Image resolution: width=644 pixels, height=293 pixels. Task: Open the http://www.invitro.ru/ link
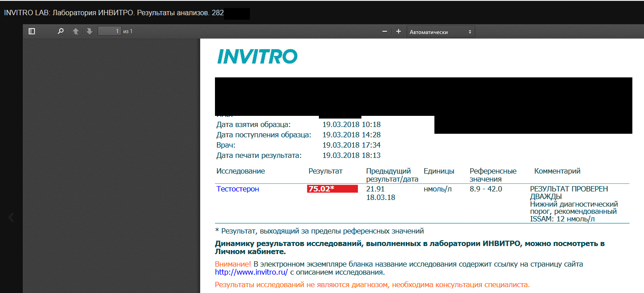[x=251, y=272]
